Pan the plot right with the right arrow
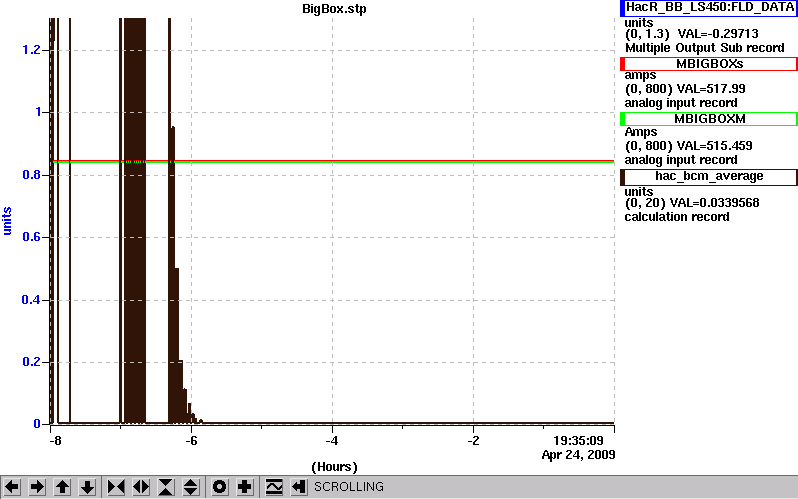Screen dimensions: 798x499 coord(37,487)
